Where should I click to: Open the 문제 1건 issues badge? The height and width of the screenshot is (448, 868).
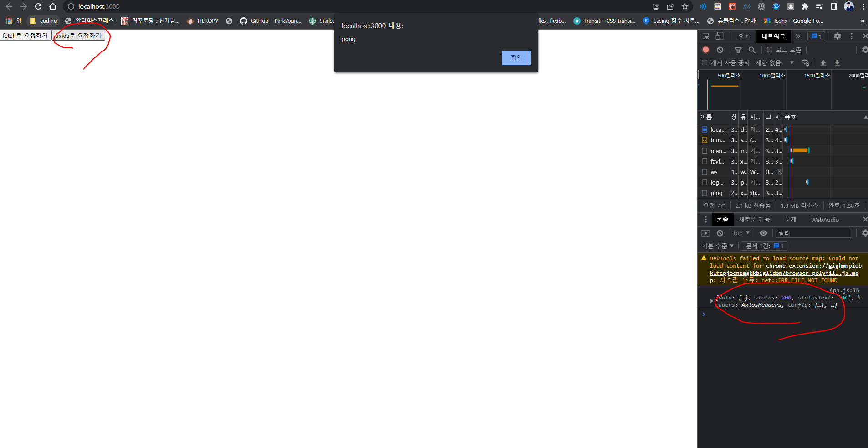click(x=765, y=246)
